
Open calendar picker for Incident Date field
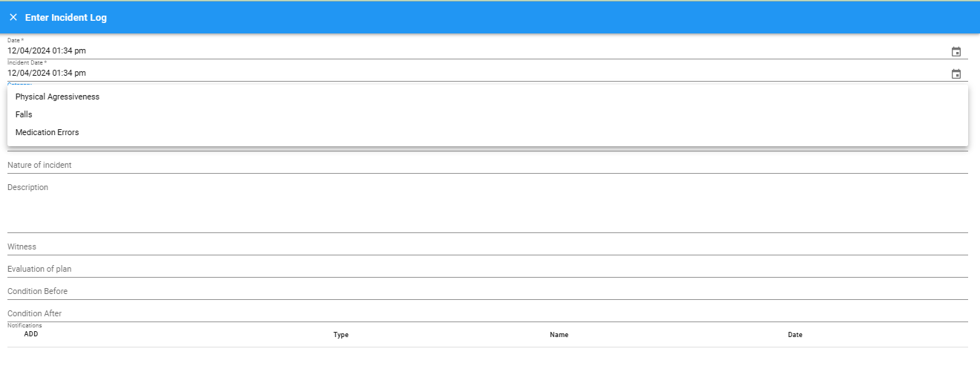point(956,74)
